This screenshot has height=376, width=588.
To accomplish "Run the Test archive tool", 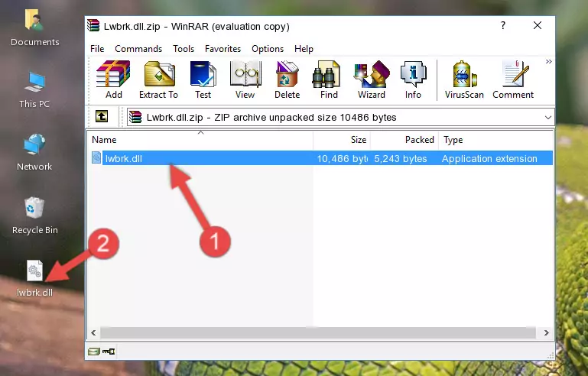I will click(203, 79).
